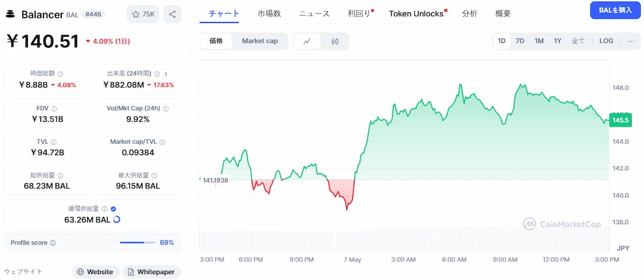Viewport: 644px width, 280px height.
Task: Open the 市場数 tab
Action: pyautogui.click(x=269, y=13)
